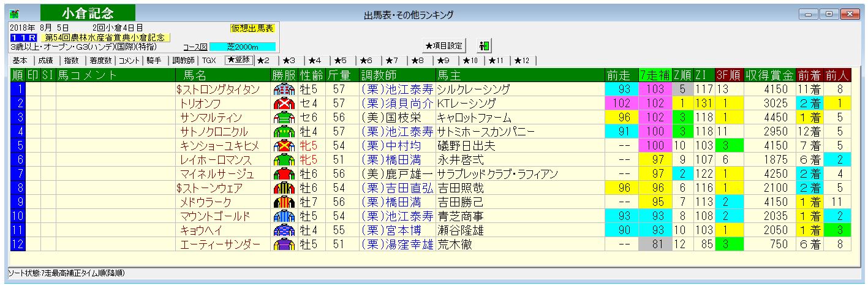Click trainer (栗)須貝尚介
Image resolution: width=868 pixels, height=288 pixels.
pyautogui.click(x=397, y=103)
